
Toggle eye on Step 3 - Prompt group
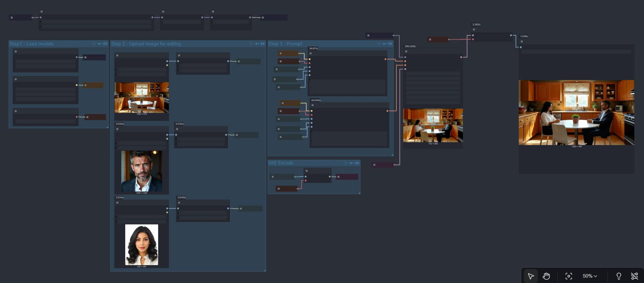(390, 44)
